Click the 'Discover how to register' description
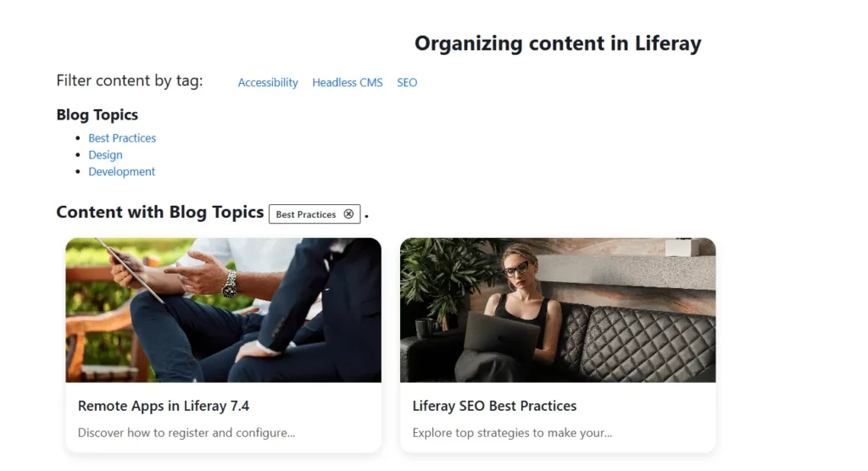Viewport: 868px width, 471px height. 186,433
